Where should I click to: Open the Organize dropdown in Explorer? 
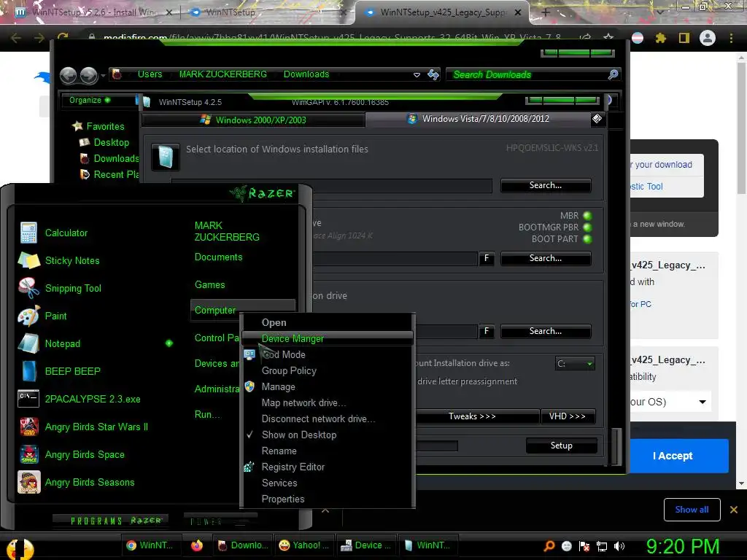point(90,100)
